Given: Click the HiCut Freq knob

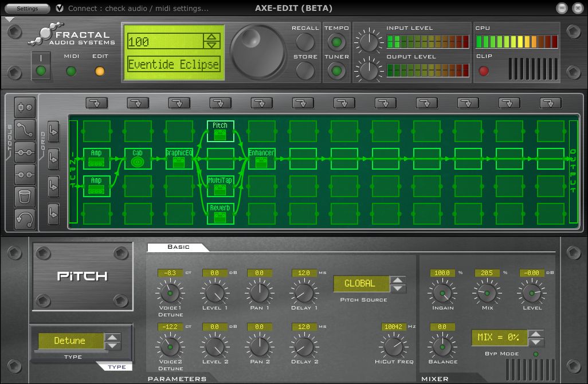Looking at the screenshot, I should [393, 347].
